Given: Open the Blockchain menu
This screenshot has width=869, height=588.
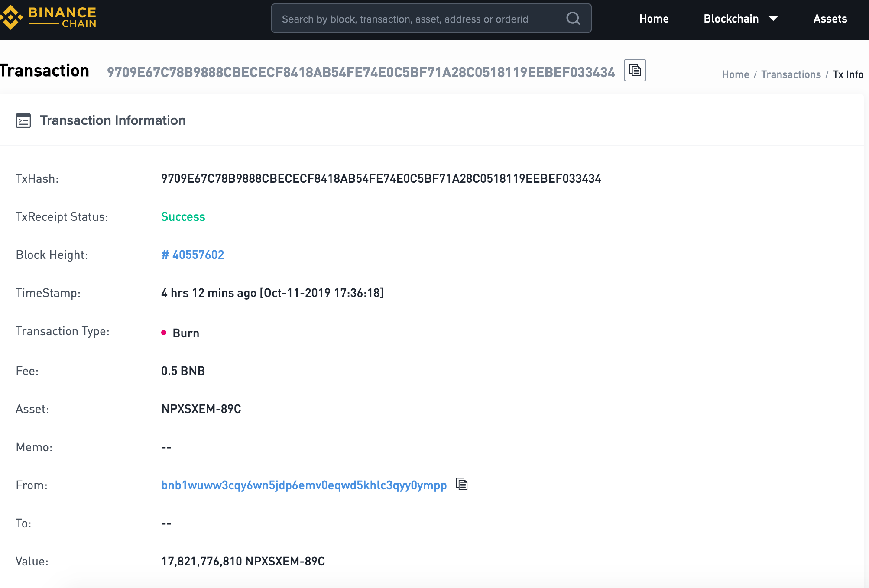Looking at the screenshot, I should [x=731, y=19].
